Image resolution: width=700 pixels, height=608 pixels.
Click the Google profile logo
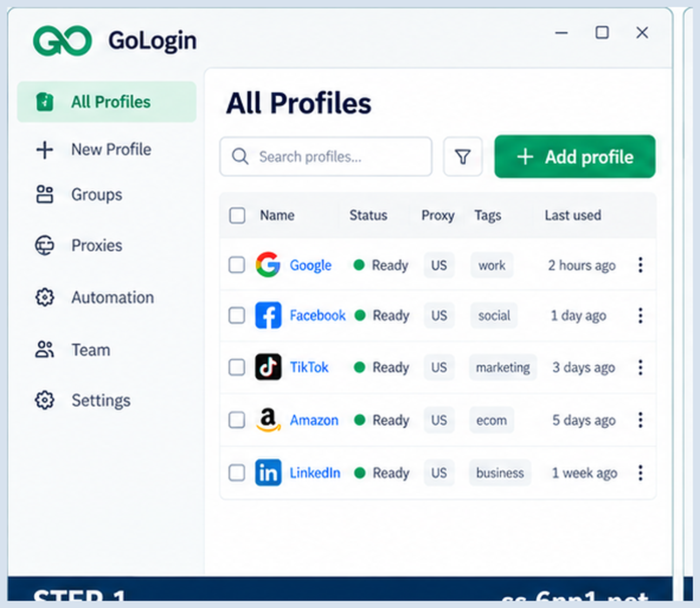pos(268,265)
